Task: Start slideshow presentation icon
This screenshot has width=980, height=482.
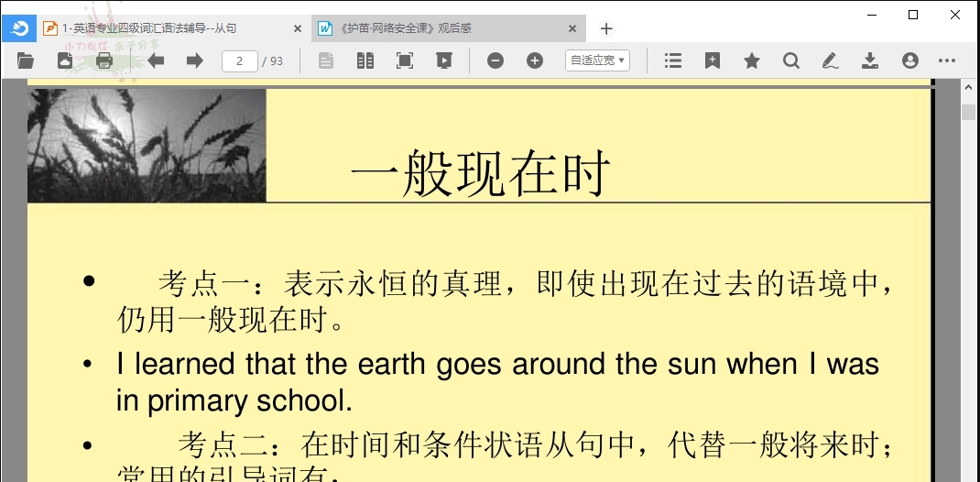Action: pos(444,60)
